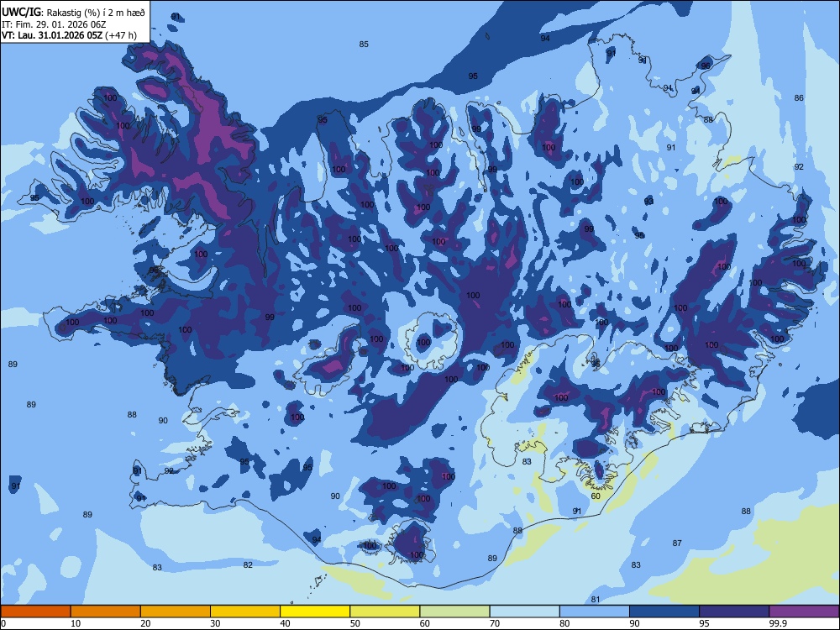The image size is (840, 630).
Task: Select the '50' legend tick label
Action: click(x=355, y=623)
